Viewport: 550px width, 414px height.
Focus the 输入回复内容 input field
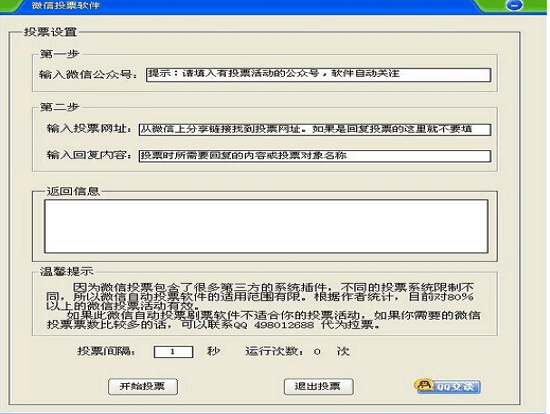(x=315, y=156)
